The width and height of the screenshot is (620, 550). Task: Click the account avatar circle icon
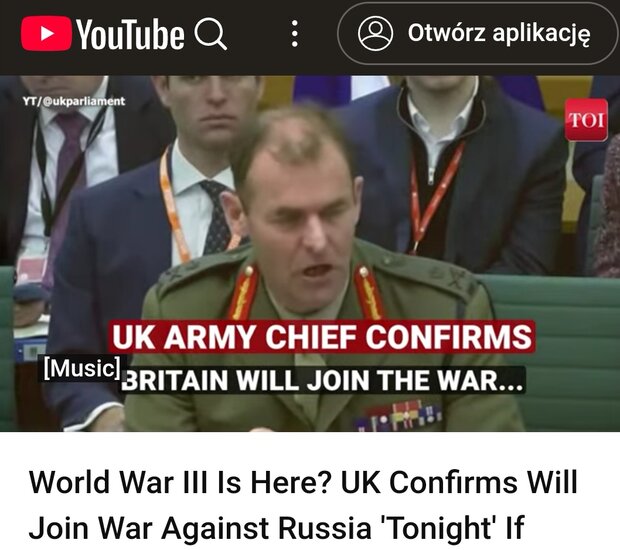375,33
